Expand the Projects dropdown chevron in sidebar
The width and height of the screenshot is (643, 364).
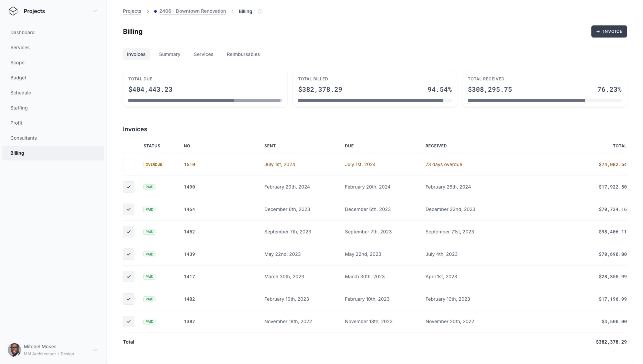click(95, 11)
